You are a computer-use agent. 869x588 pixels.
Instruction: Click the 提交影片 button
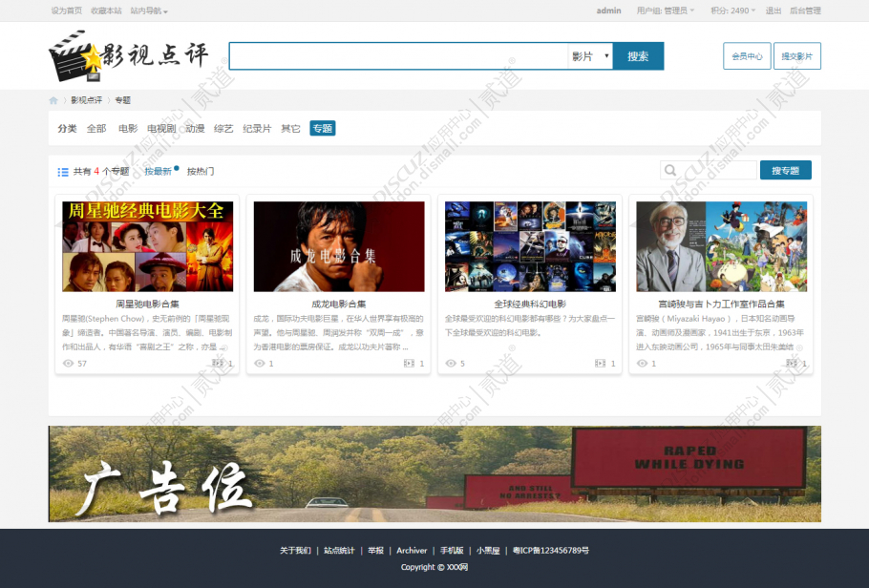pyautogui.click(x=797, y=56)
